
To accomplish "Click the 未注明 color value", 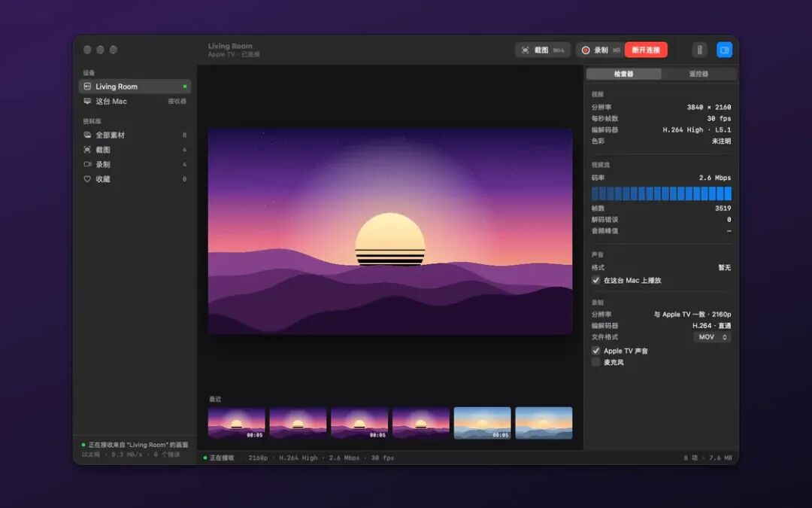I will click(x=721, y=141).
